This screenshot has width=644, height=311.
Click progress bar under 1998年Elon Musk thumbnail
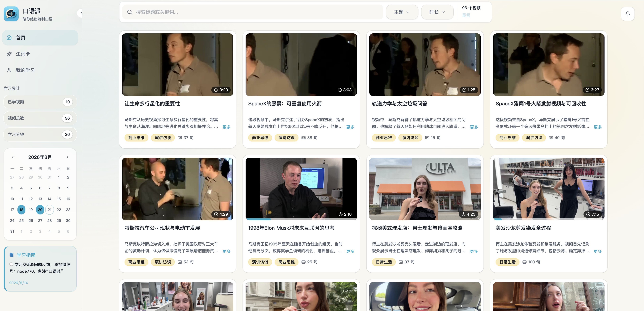(x=301, y=219)
